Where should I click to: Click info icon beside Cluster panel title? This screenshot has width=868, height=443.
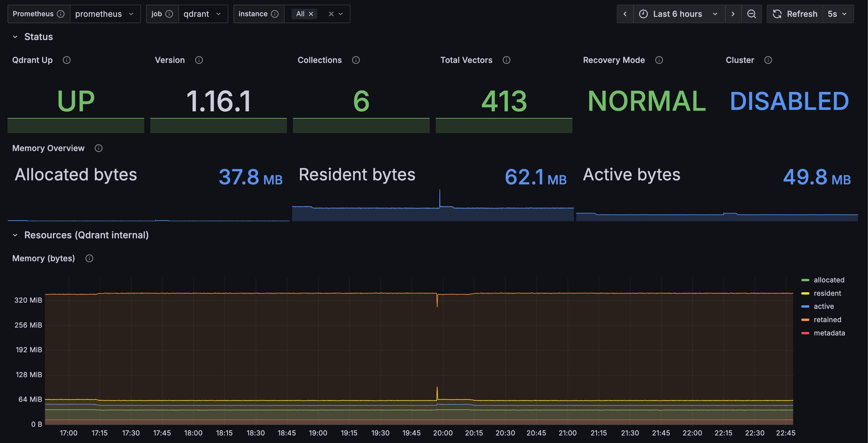(x=768, y=60)
